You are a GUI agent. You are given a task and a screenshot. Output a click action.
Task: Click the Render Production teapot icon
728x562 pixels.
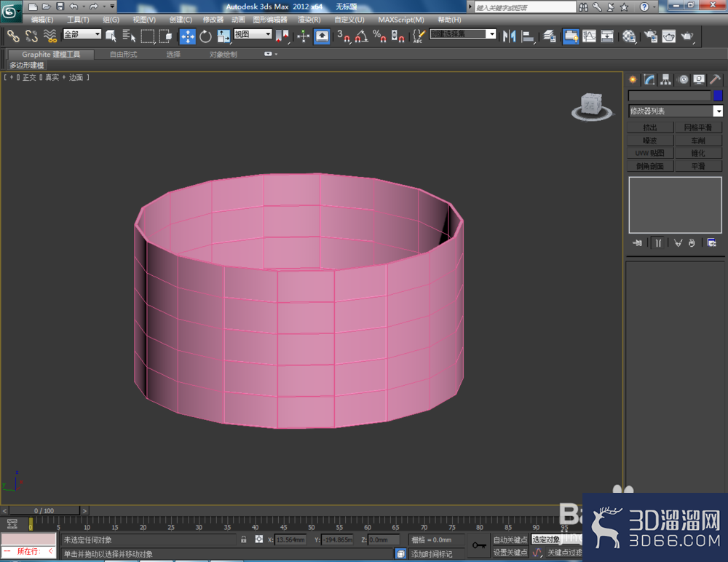(687, 36)
